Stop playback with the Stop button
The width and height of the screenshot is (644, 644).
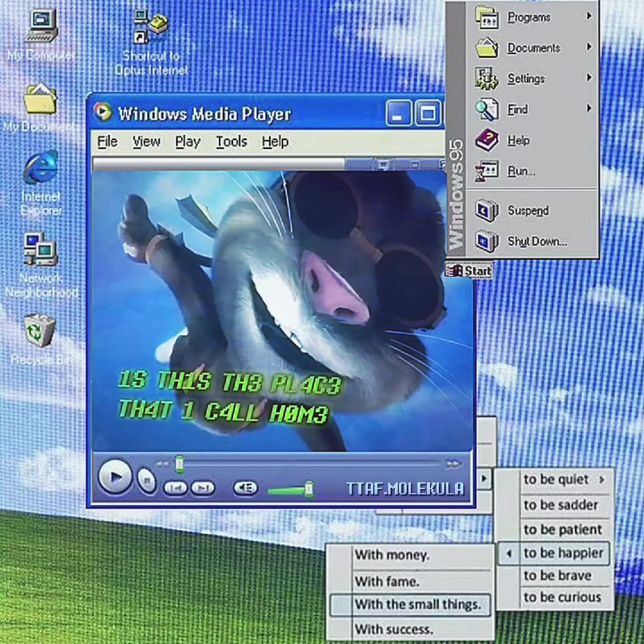point(147,479)
